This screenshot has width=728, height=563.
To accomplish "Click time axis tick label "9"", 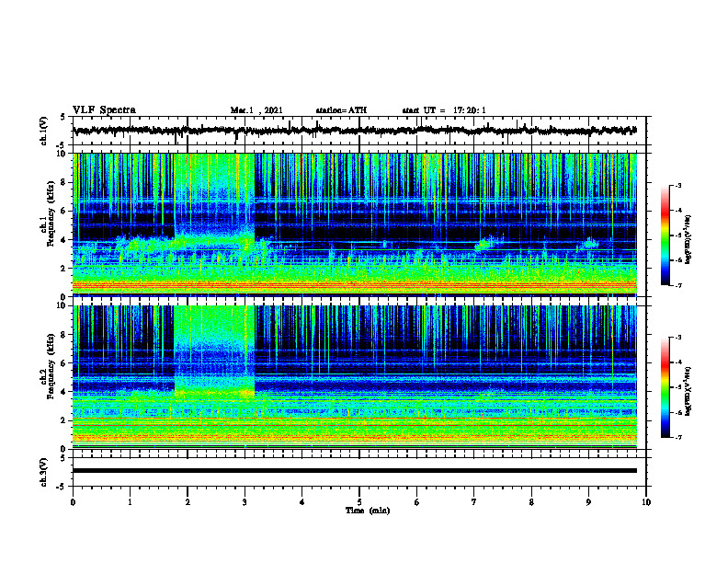I will coord(588,502).
